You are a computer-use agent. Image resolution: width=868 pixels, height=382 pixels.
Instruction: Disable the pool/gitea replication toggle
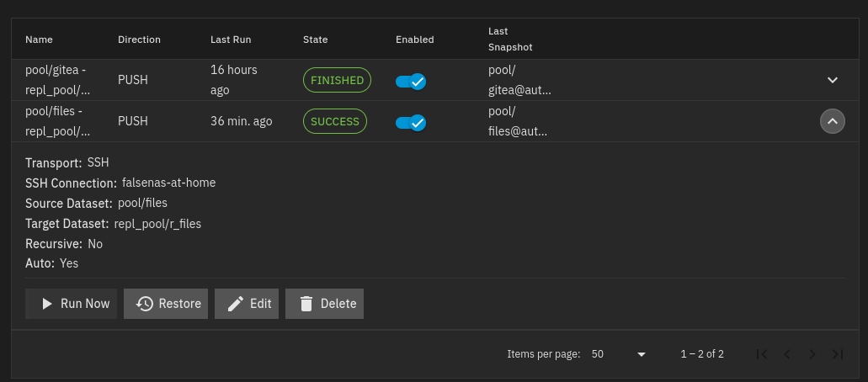coord(411,82)
